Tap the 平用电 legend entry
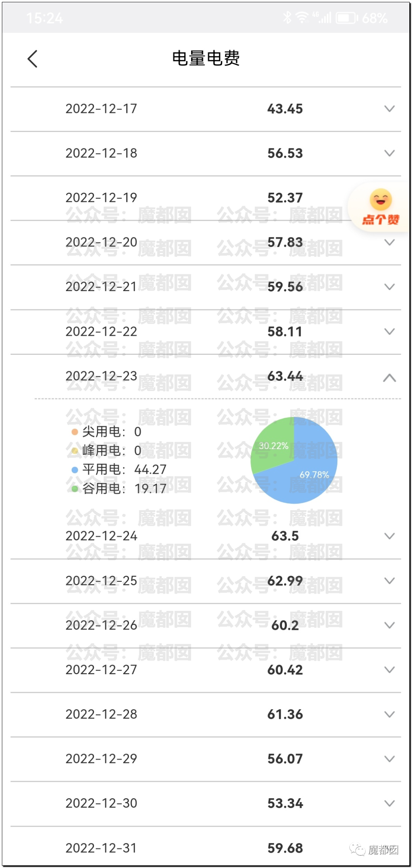This screenshot has width=412, height=868. coord(119,469)
